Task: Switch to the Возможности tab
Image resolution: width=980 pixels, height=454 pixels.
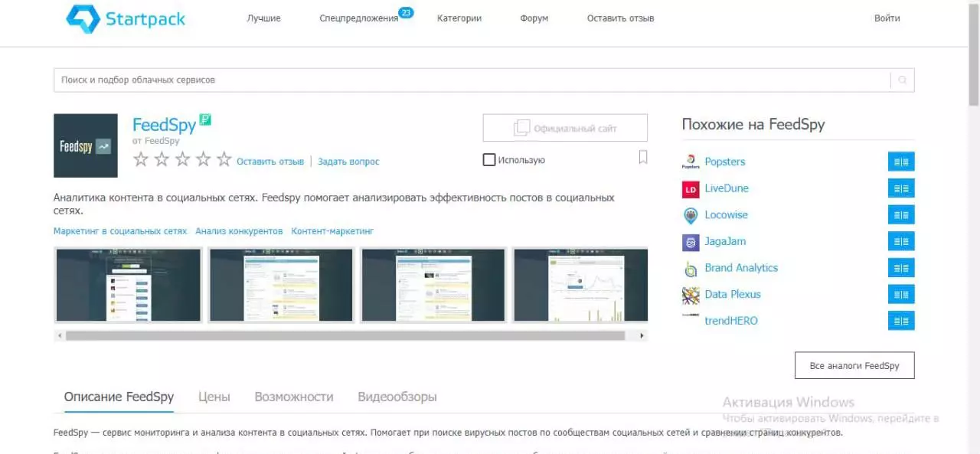Action: (x=294, y=397)
